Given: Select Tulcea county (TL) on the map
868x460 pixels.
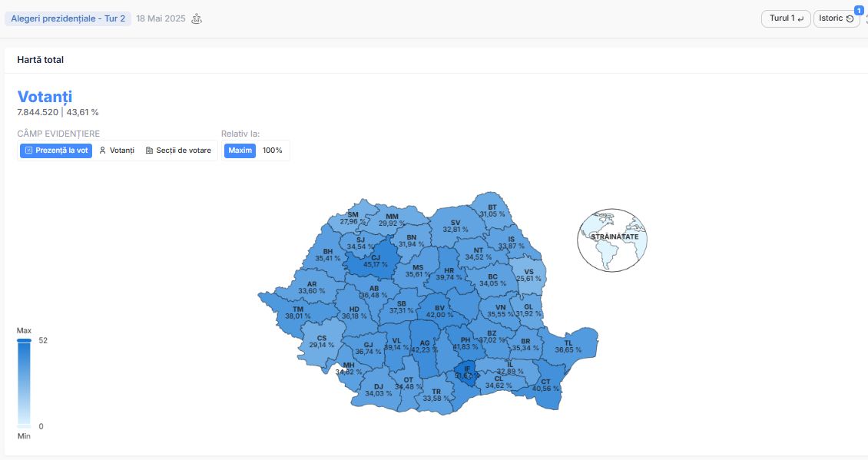Looking at the screenshot, I should point(568,346).
